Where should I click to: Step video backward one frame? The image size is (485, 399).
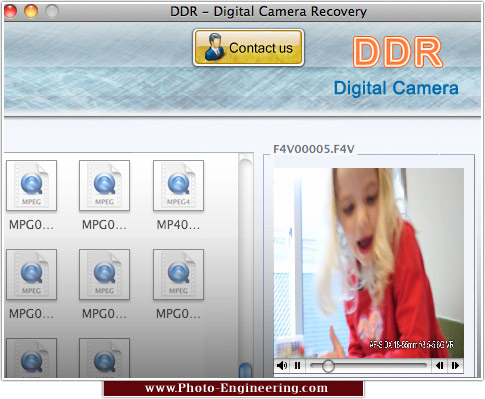[439, 366]
